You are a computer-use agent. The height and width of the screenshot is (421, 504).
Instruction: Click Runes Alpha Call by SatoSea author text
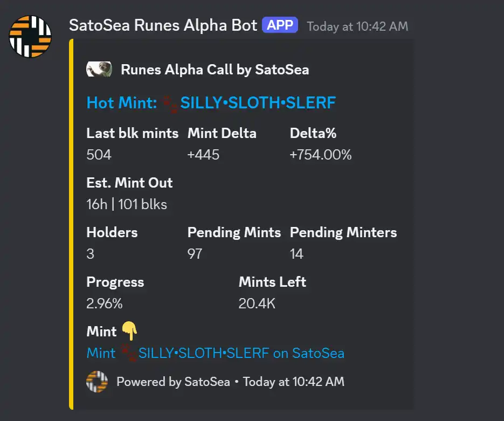click(x=215, y=70)
